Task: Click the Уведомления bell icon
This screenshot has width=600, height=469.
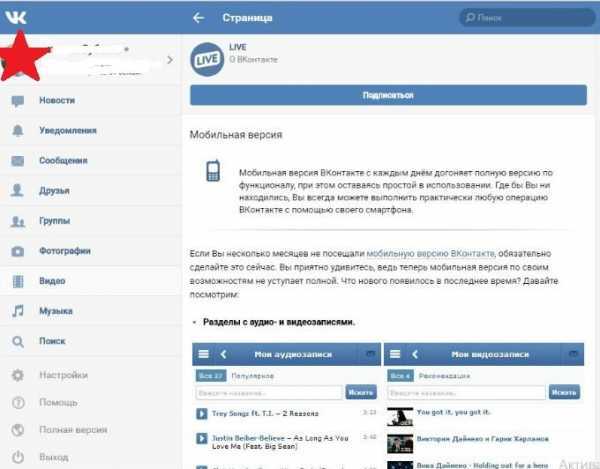Action: (18, 130)
